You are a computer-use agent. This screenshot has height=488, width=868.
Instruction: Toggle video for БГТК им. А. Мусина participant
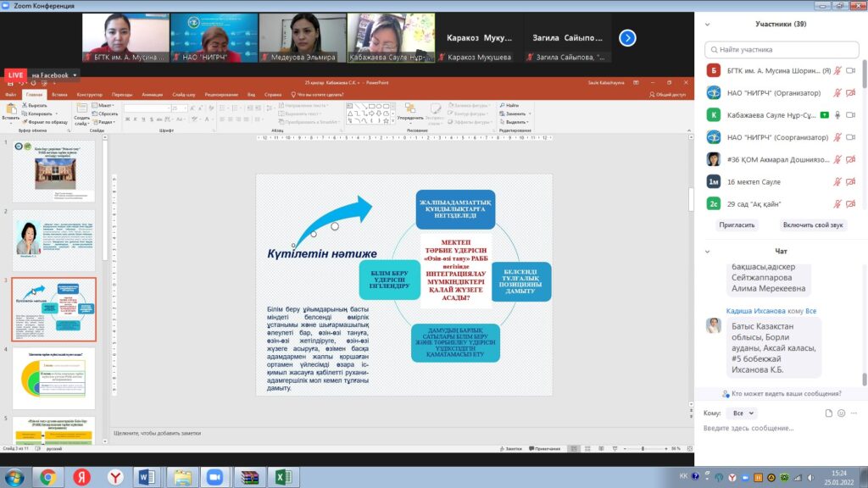[851, 71]
